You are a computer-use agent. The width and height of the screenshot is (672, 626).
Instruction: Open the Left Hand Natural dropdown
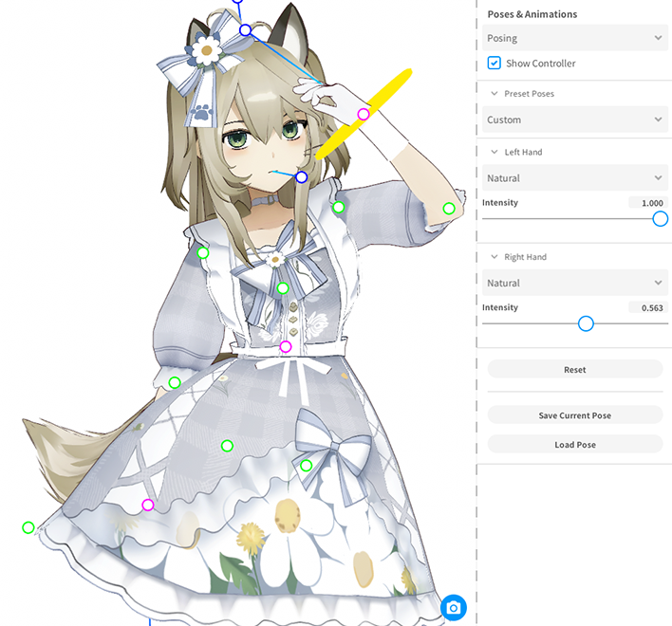tap(574, 178)
